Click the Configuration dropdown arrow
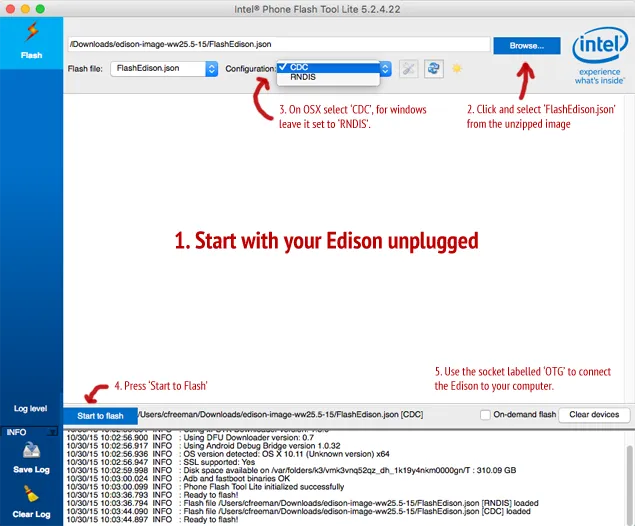 (x=386, y=69)
